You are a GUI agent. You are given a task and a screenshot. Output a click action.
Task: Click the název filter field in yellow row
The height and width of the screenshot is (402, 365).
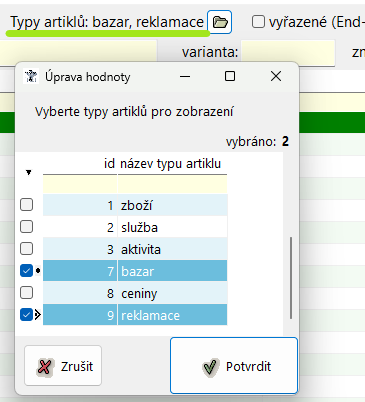[172, 184]
